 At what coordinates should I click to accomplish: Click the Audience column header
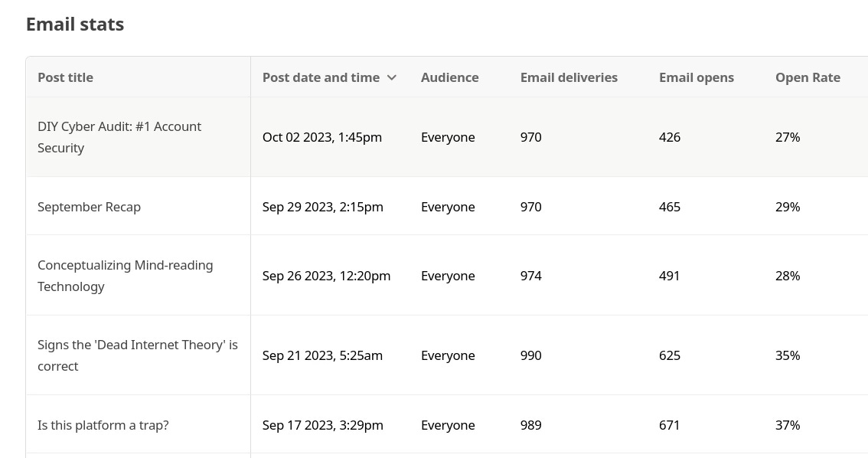point(449,77)
